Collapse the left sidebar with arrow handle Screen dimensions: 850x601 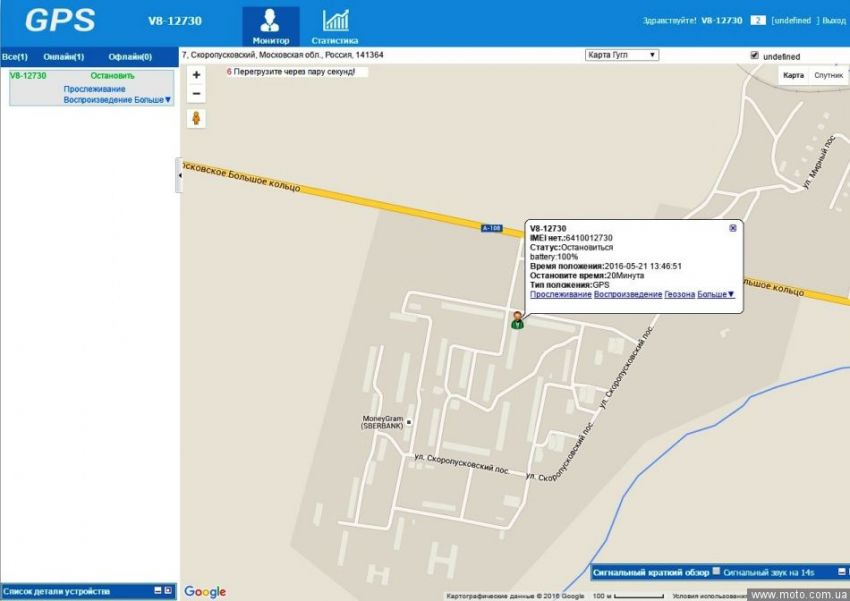(180, 175)
